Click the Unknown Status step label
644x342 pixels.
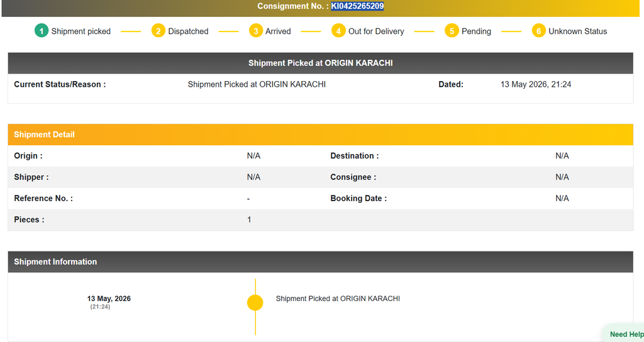(x=577, y=31)
